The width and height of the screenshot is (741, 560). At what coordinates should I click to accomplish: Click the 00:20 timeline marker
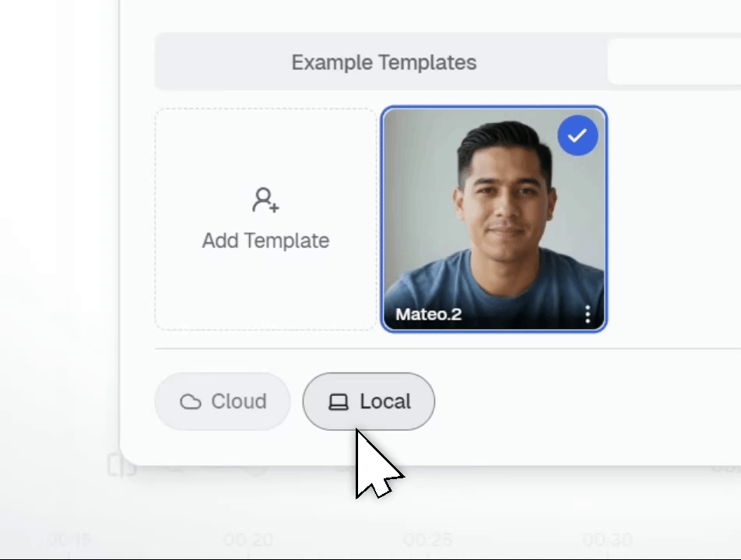[248, 540]
